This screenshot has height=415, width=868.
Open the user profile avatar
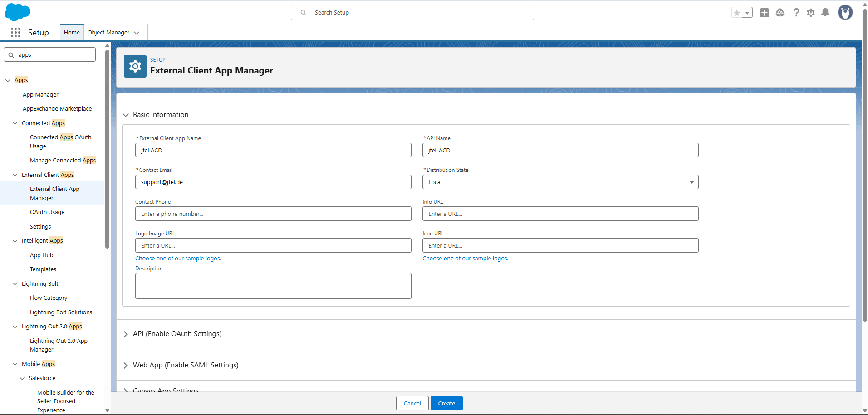pos(845,13)
